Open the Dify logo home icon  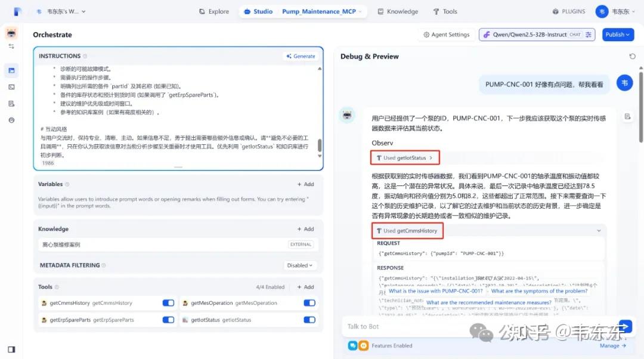coord(17,11)
